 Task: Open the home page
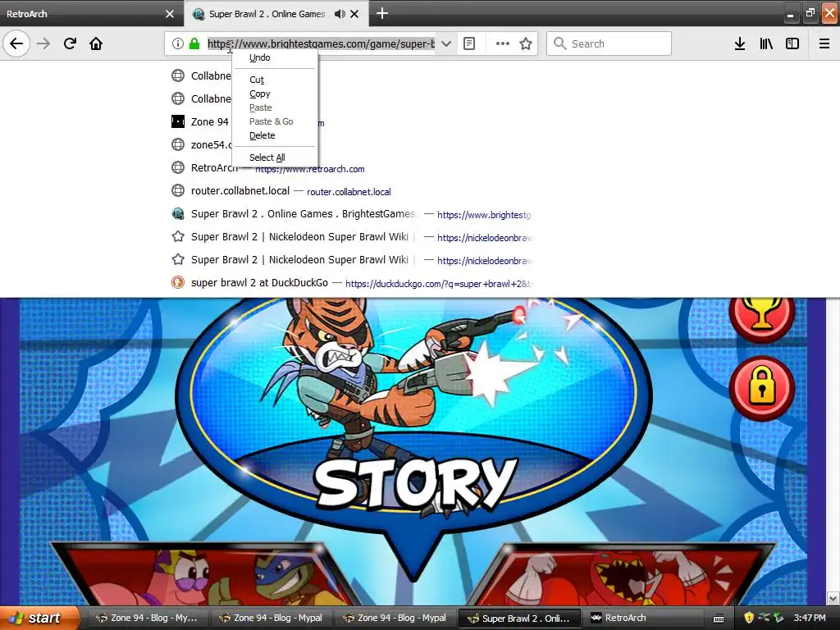pos(96,43)
